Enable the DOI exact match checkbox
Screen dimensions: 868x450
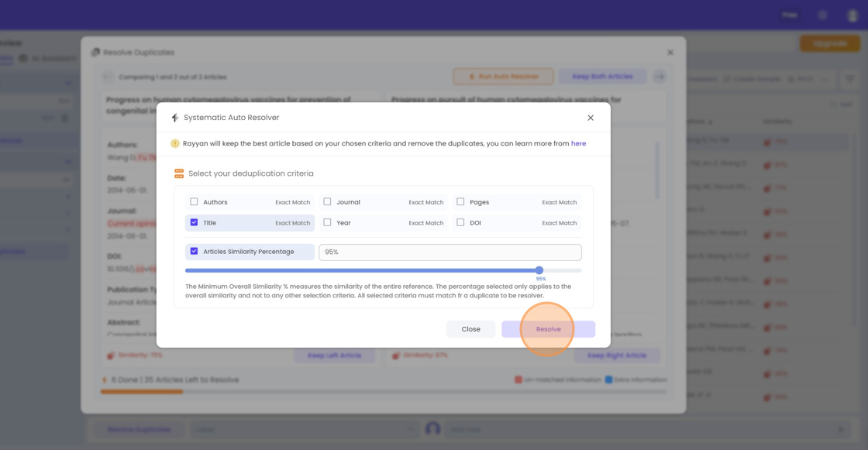click(x=461, y=222)
